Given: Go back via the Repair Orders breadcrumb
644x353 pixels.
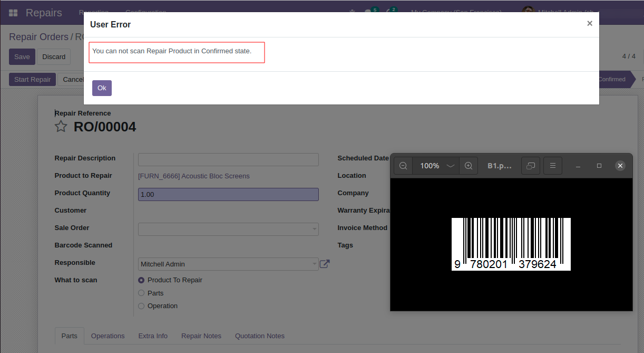Looking at the screenshot, I should 38,37.
